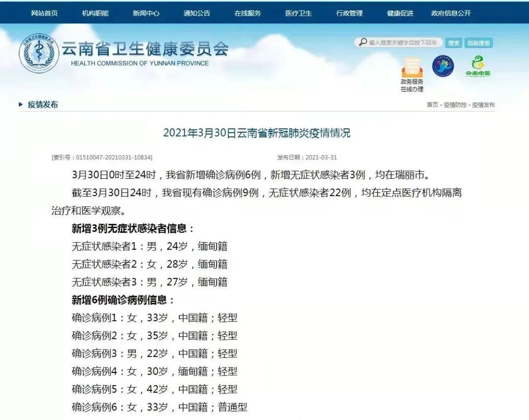
Task: Navigate to 在线服务
Action: point(248,13)
